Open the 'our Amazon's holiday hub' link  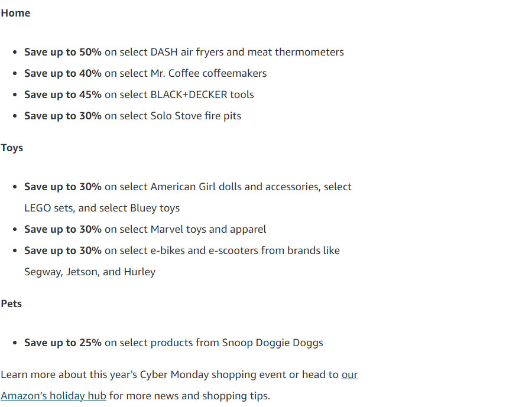(x=54, y=396)
